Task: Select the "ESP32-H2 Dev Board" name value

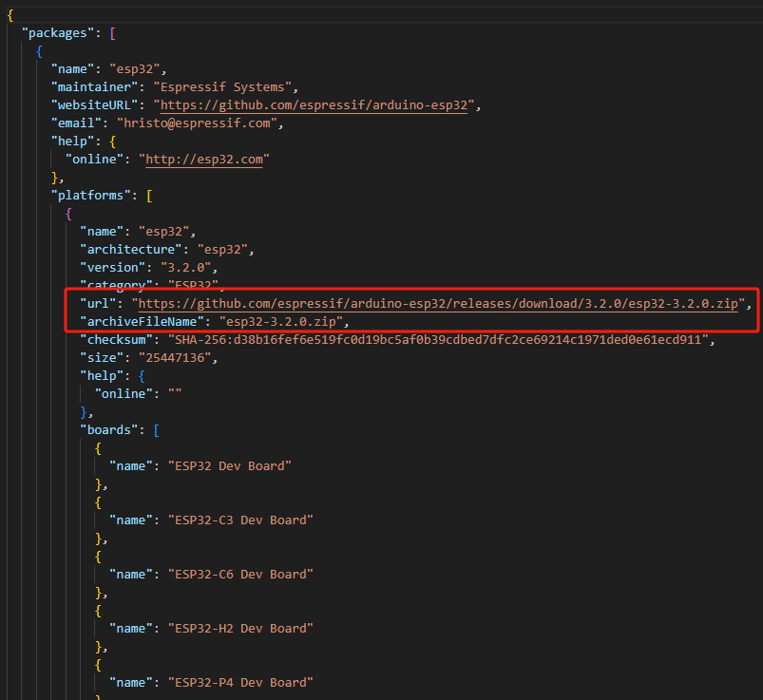Action: pyautogui.click(x=240, y=629)
